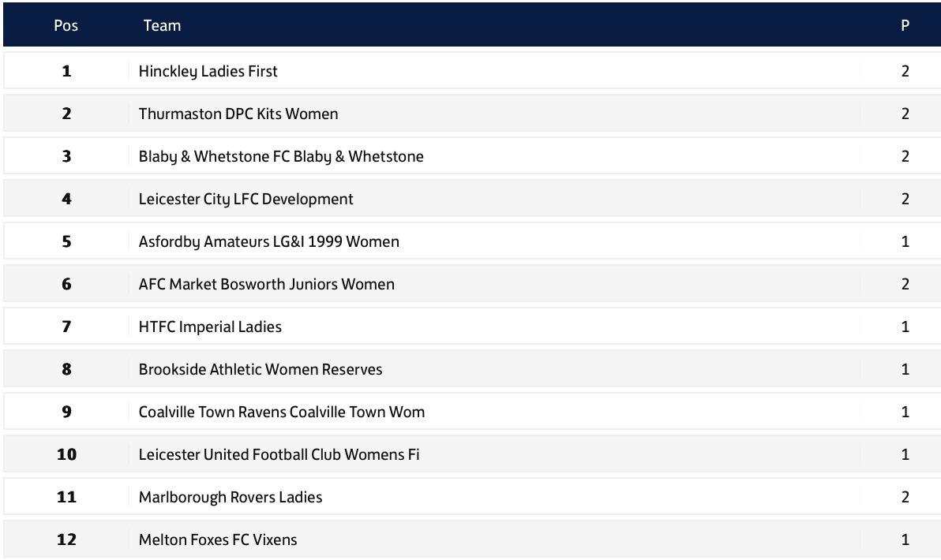
Task: Open Melton Foxes FC Vixens
Action: [218, 539]
